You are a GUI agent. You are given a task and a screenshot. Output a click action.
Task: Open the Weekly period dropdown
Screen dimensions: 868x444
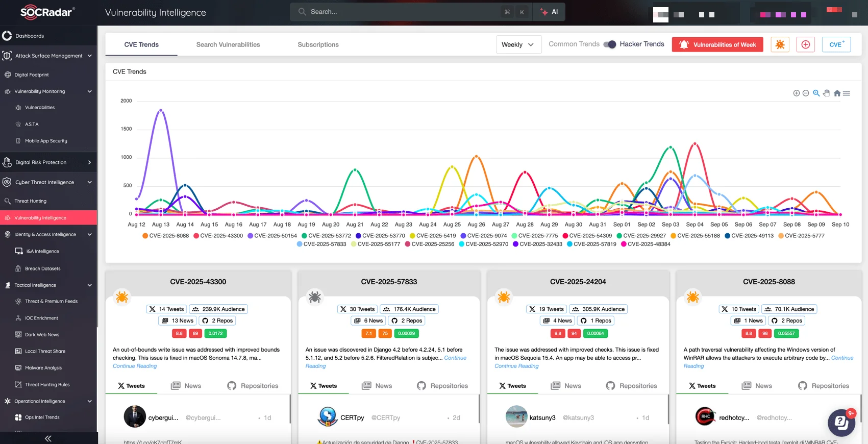coord(518,44)
